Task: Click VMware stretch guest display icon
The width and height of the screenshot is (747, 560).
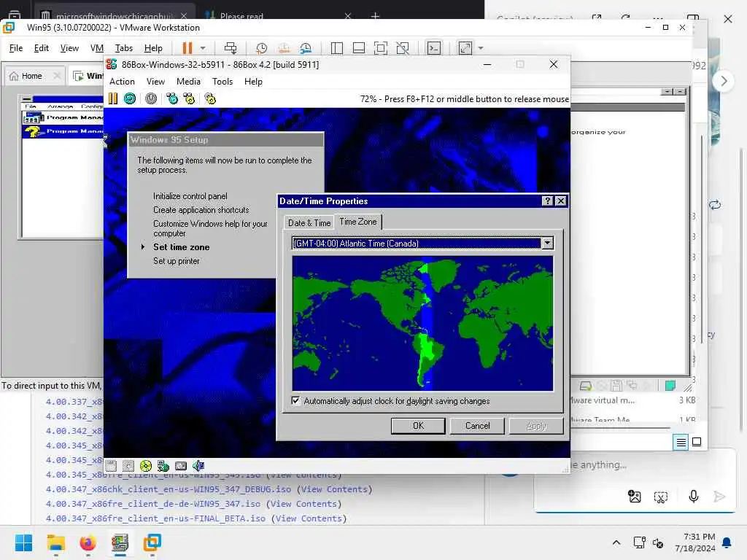Action: [x=465, y=47]
